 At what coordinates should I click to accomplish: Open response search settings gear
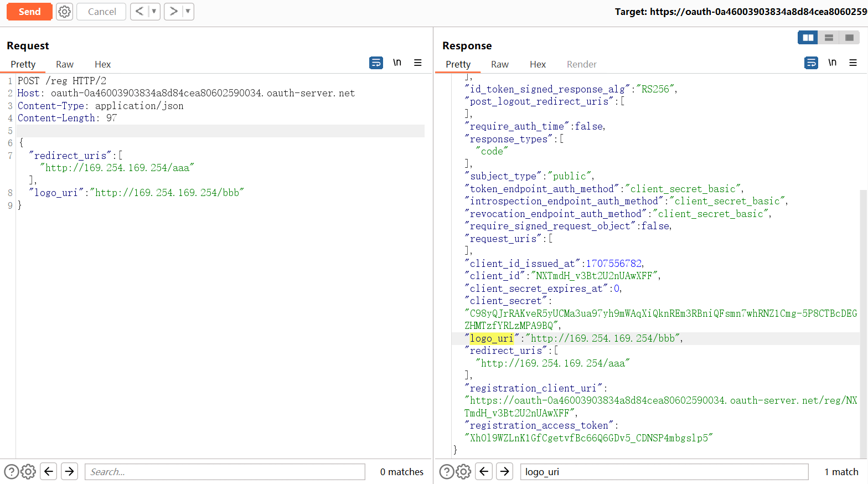coord(463,472)
